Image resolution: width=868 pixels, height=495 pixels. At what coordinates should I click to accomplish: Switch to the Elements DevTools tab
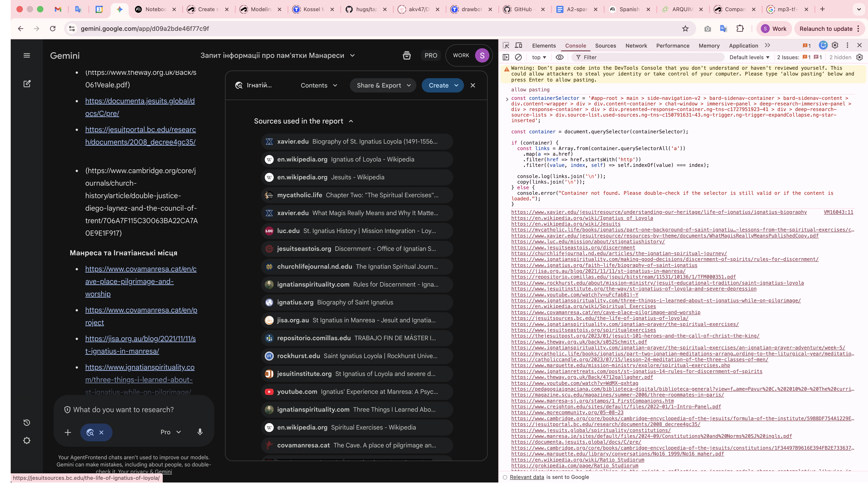(544, 46)
